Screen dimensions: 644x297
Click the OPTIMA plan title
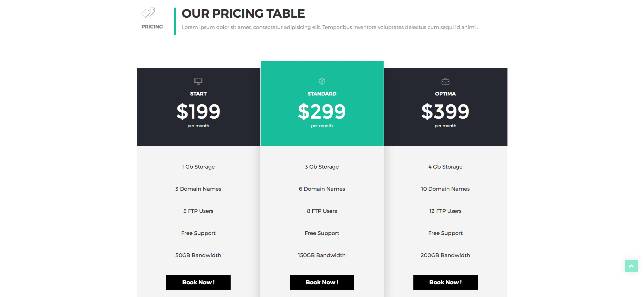tap(445, 94)
